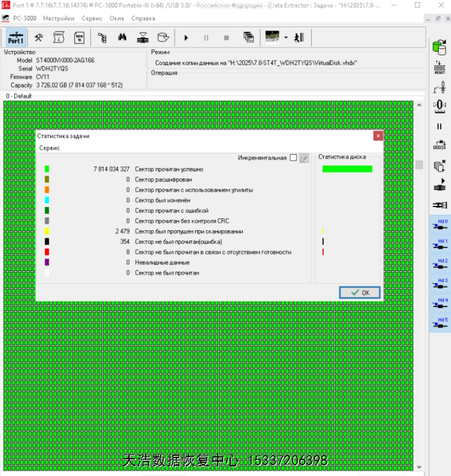The width and height of the screenshot is (451, 476).
Task: Select head Hd 3 in sidebar
Action: pyautogui.click(x=441, y=284)
